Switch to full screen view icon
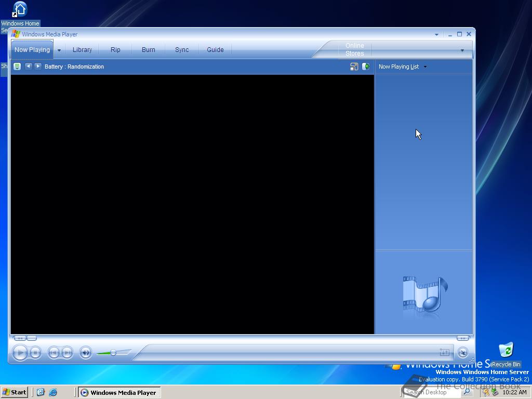 point(444,353)
